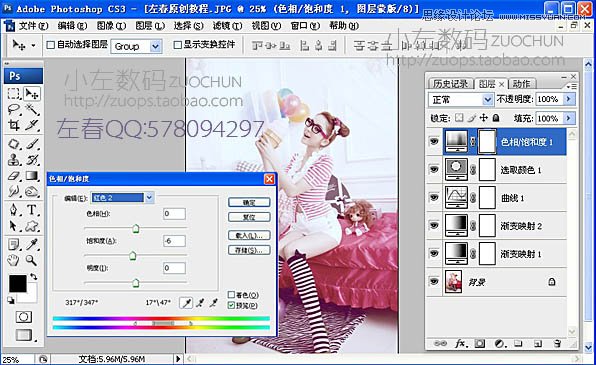Hide the 曲线 1 layer
The width and height of the screenshot is (596, 365).
click(x=434, y=198)
